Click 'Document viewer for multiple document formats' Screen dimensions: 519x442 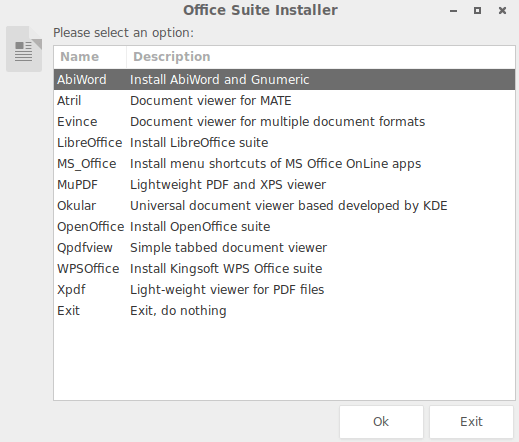tap(277, 122)
